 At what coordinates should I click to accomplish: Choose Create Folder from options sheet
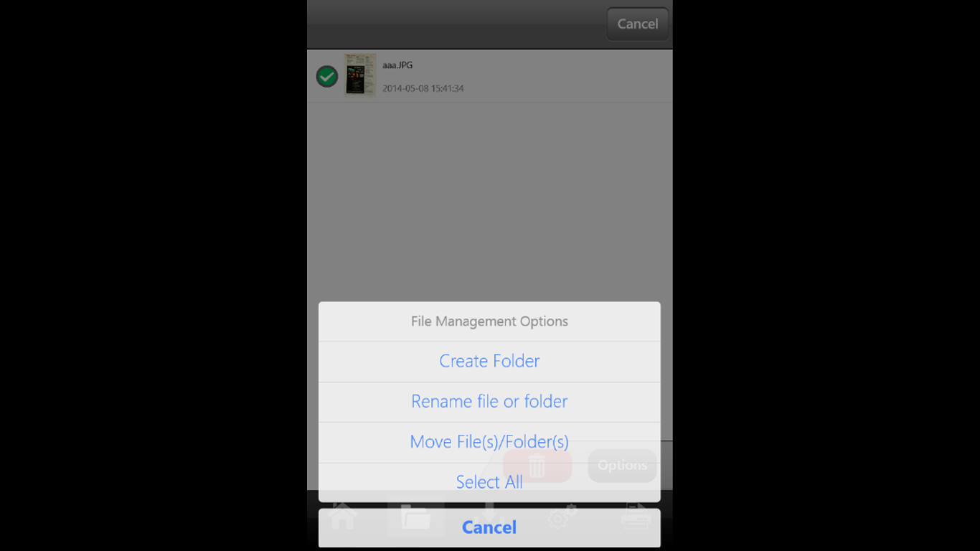click(489, 362)
